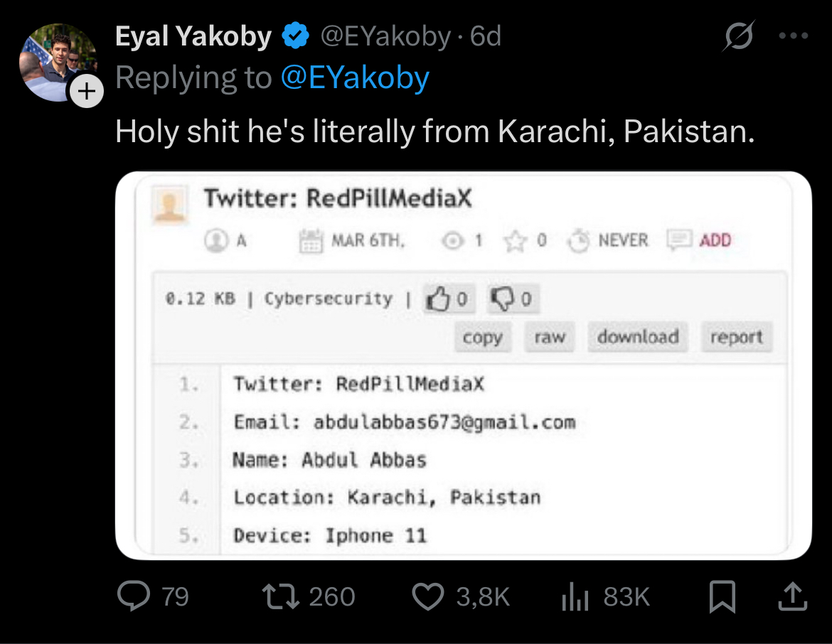The image size is (832, 644).
Task: Open the Eyal Yakoby display name
Action: point(193,36)
